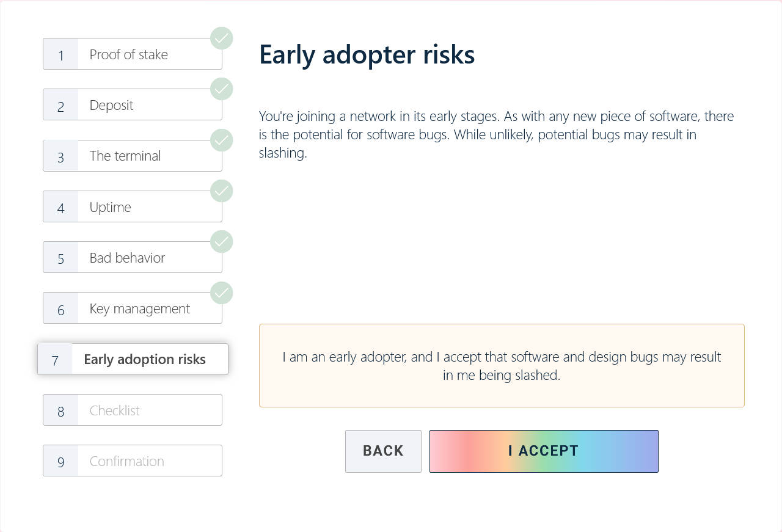Click the Early adopter risks heading

[367, 54]
